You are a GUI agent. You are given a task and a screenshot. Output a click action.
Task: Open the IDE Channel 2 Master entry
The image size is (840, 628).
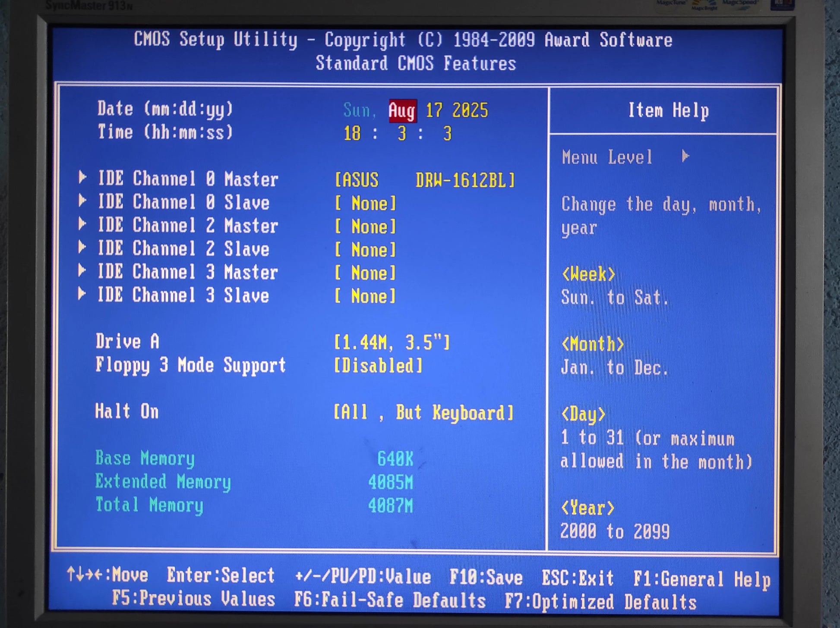[x=188, y=225]
